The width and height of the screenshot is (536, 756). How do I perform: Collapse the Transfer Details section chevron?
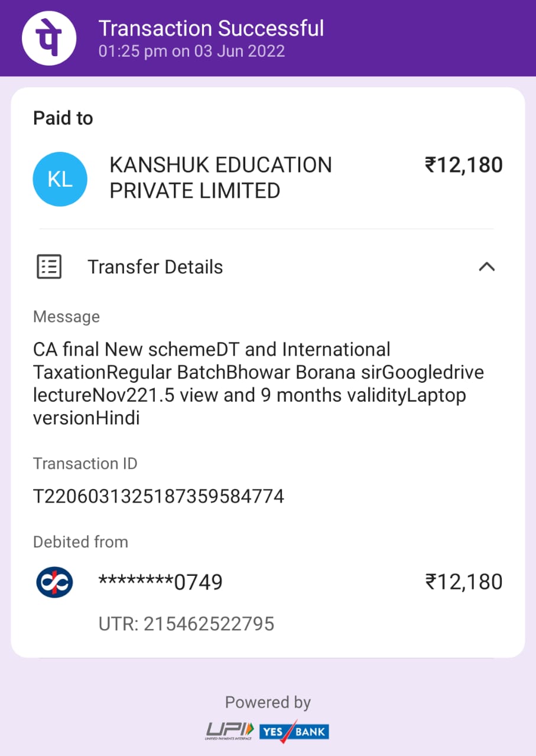pos(486,267)
